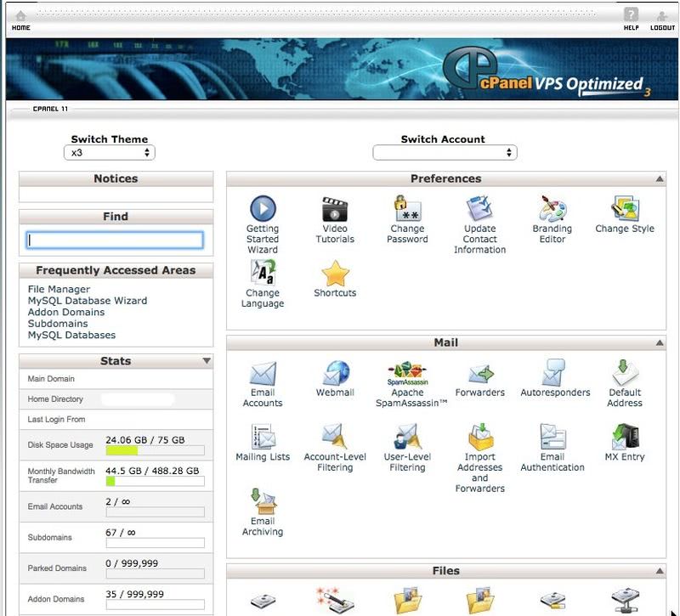
Task: Collapse the Mail section arrow
Action: tap(660, 343)
